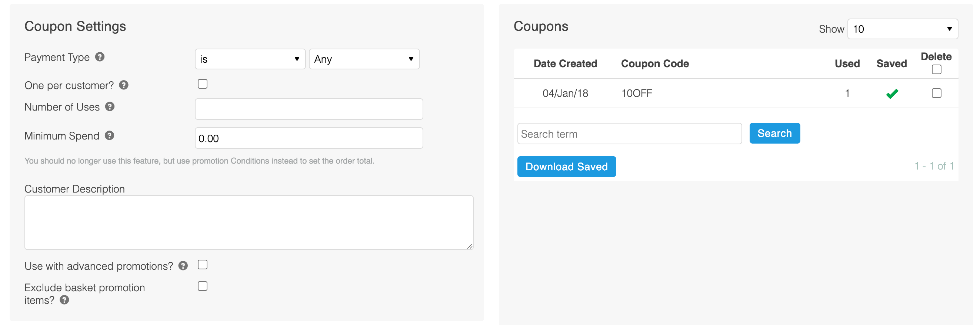Screen dimensions: 980x325
Task: Tick Use with advanced promotions checkbox
Action: click(x=202, y=265)
